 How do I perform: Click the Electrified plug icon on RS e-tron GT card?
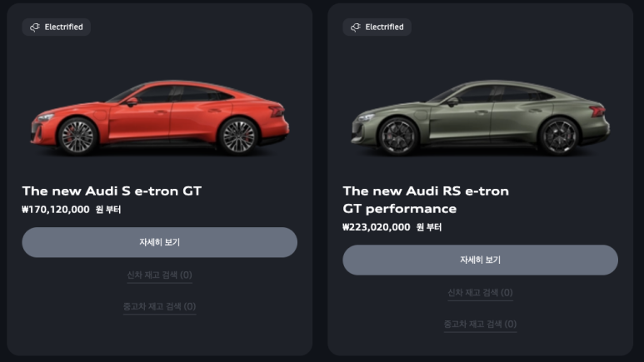coord(356,27)
